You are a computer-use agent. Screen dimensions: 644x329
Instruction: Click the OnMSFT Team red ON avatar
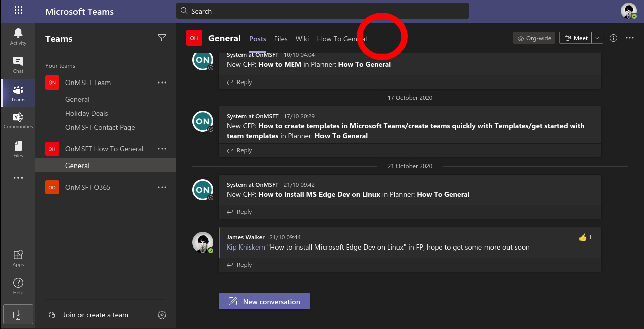coord(52,83)
